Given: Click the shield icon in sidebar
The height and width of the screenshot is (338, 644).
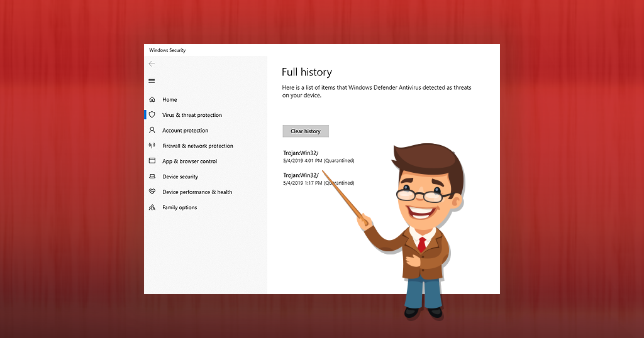Looking at the screenshot, I should point(152,115).
